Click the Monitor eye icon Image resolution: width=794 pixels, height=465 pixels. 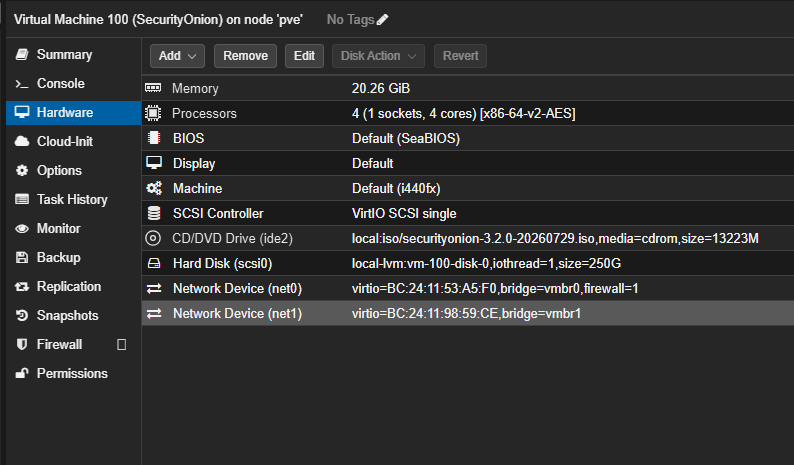coord(22,228)
